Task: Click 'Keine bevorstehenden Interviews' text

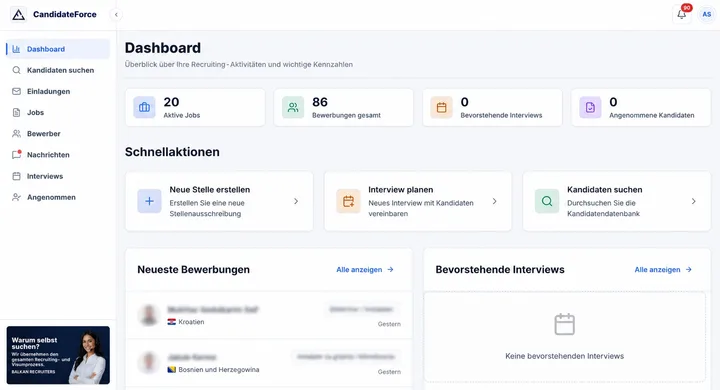Action: [x=564, y=356]
